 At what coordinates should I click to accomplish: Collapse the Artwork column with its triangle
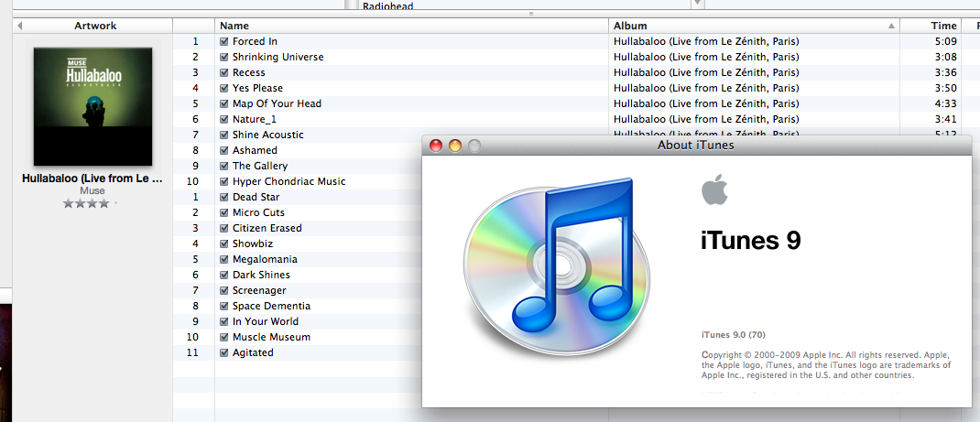pyautogui.click(x=19, y=26)
